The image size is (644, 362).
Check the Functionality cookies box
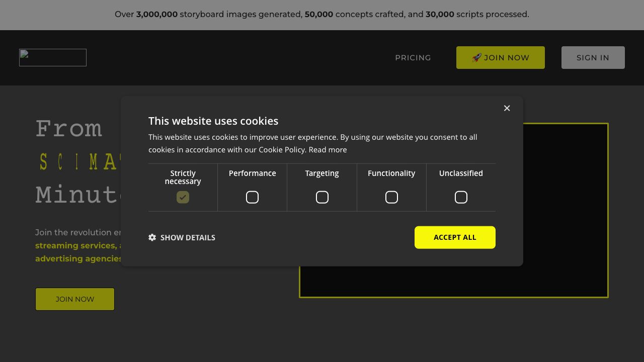391,198
